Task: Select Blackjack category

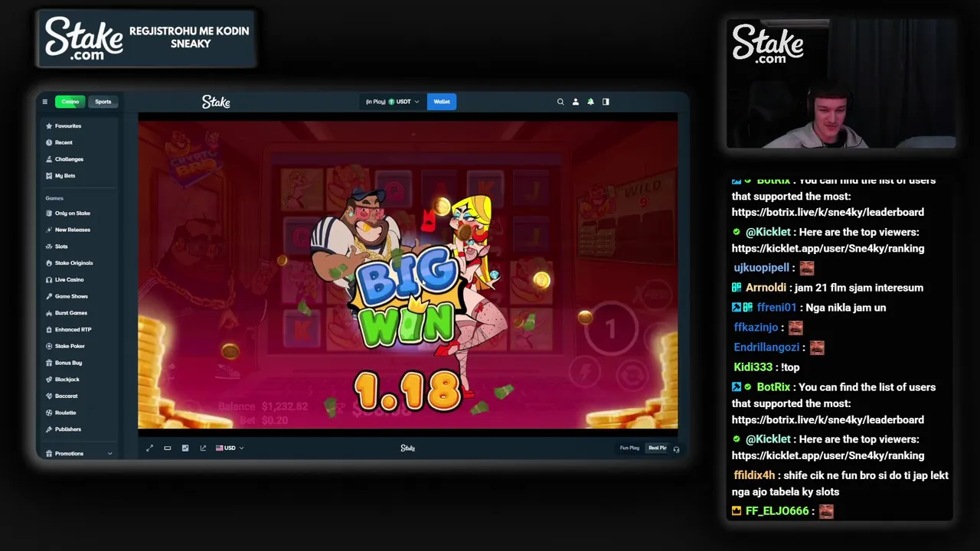Action: tap(67, 380)
